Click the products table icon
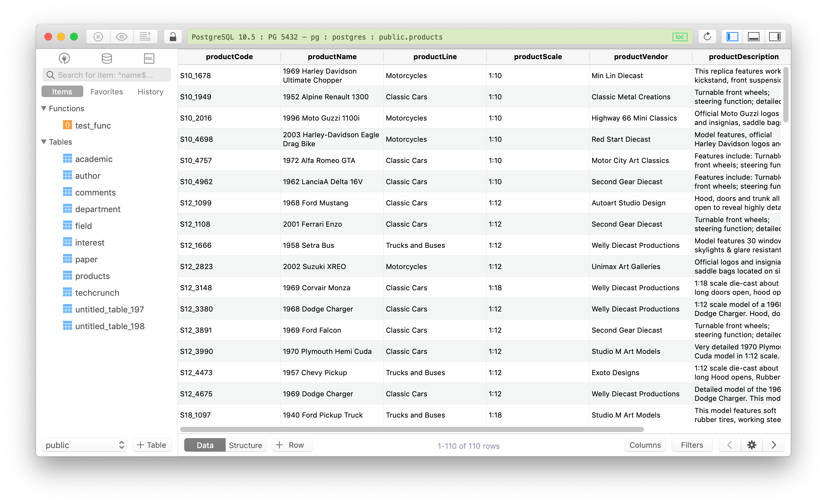 pos(67,276)
